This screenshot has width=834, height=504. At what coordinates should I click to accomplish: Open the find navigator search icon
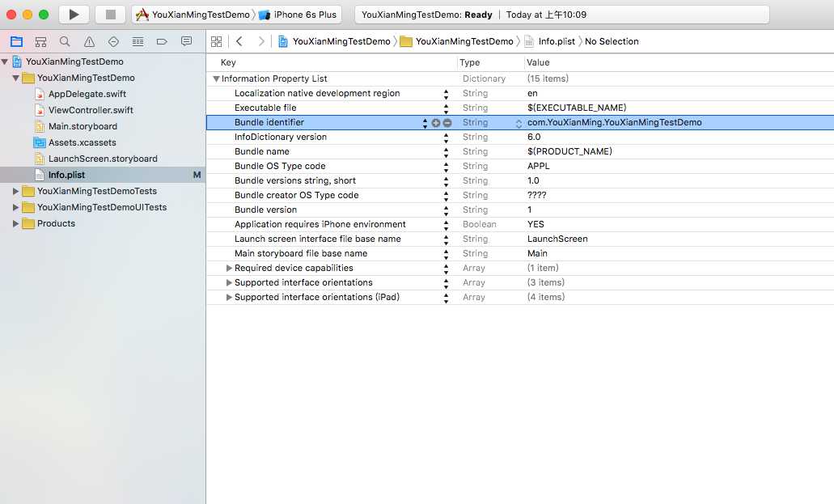tap(65, 41)
